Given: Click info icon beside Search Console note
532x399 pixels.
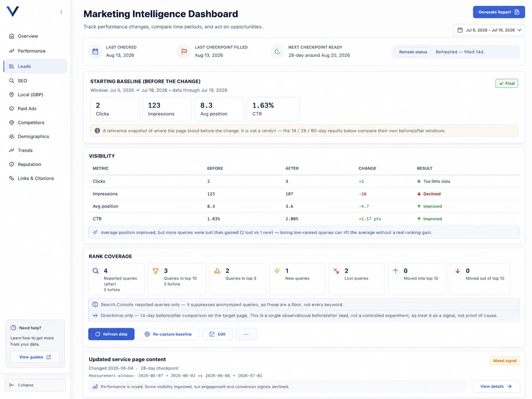Looking at the screenshot, I should coord(95,305).
